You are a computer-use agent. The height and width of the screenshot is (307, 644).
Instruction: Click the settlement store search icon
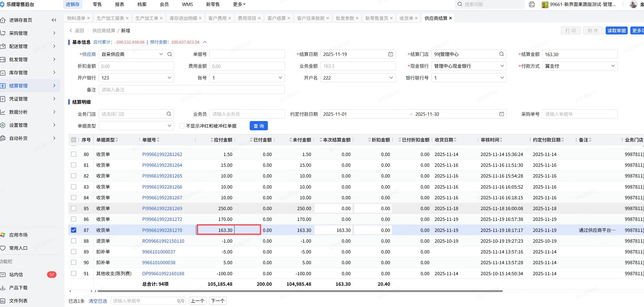[502, 54]
